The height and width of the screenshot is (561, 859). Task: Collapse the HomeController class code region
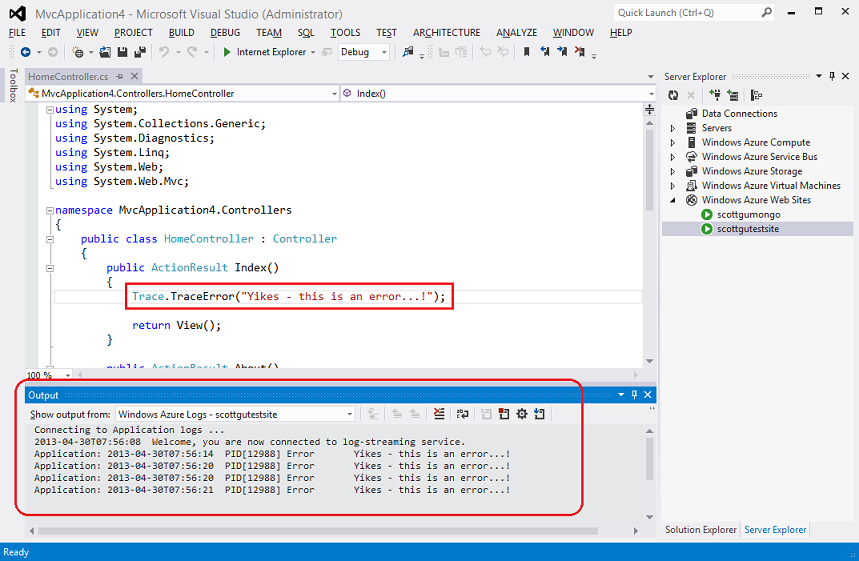point(50,239)
